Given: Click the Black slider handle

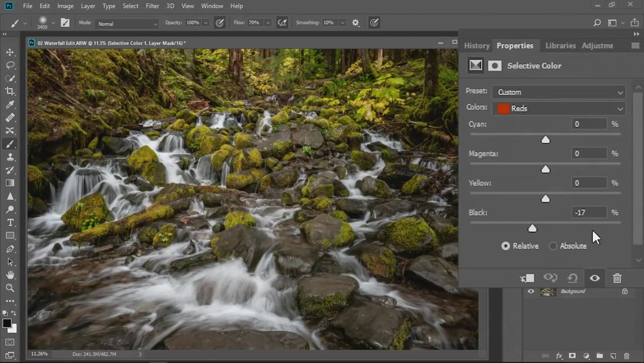Looking at the screenshot, I should (x=532, y=228).
